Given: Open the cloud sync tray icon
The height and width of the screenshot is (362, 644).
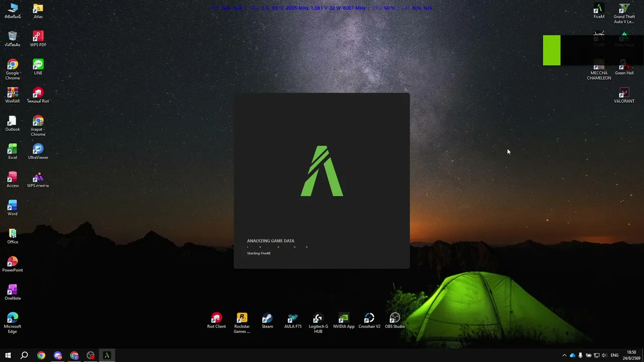Looking at the screenshot, I should click(572, 355).
